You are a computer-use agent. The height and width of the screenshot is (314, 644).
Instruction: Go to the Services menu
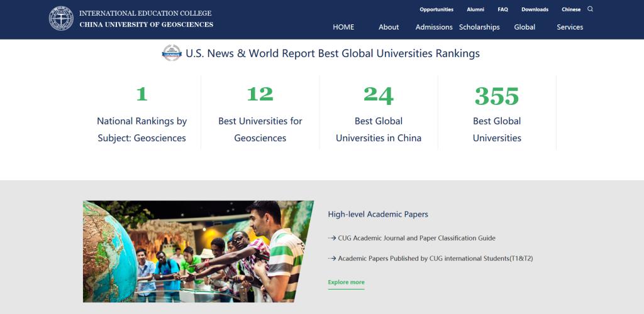point(570,27)
